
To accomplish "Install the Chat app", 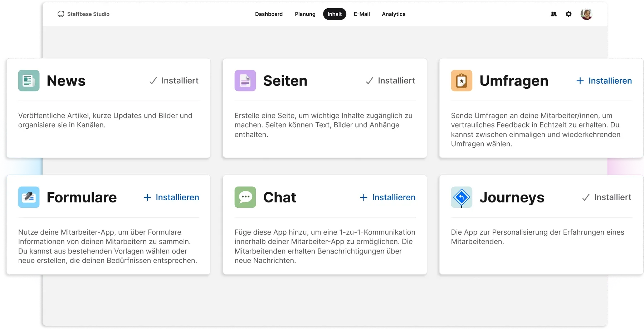I will tap(387, 197).
